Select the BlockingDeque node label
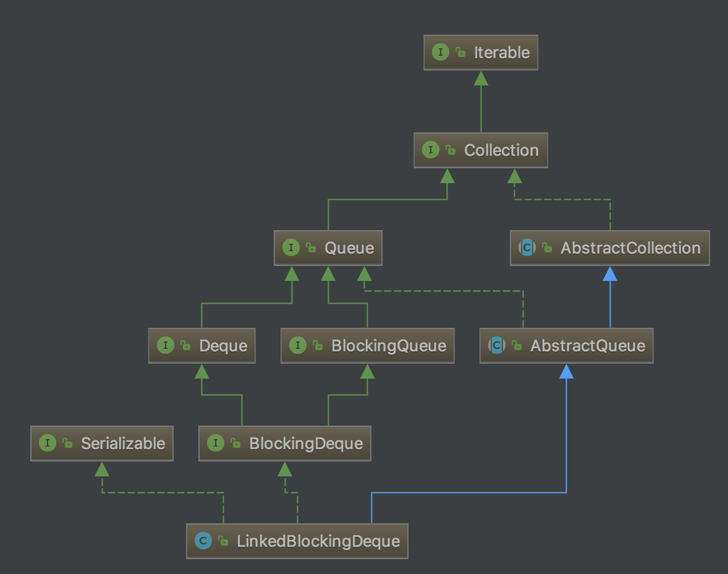This screenshot has width=728, height=574. point(306,443)
